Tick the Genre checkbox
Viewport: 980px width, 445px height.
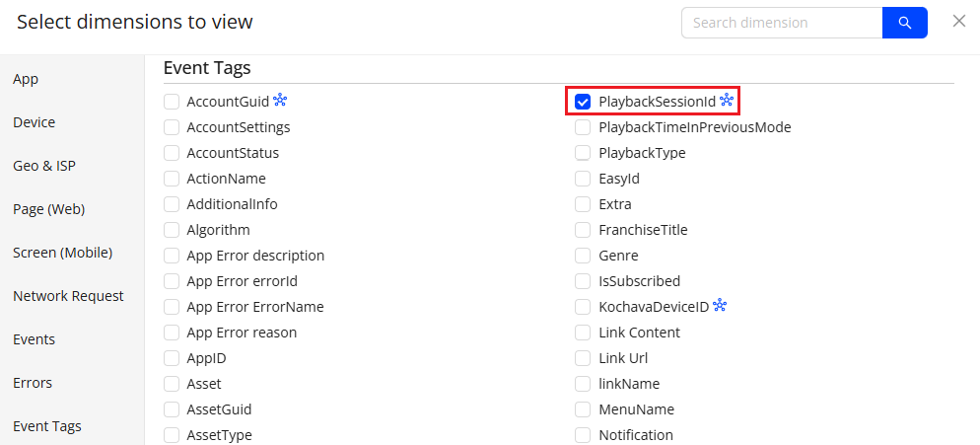pos(583,256)
